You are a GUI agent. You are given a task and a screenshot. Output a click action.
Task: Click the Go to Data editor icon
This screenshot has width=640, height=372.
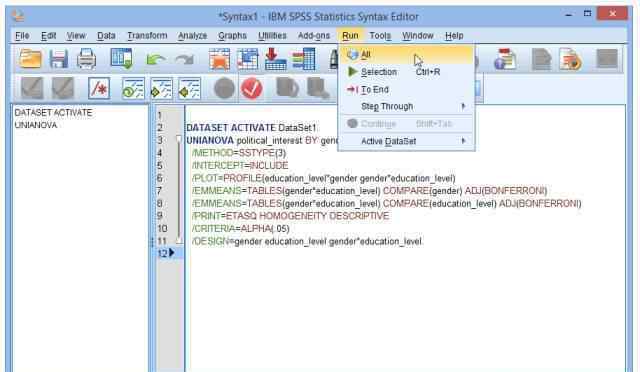click(x=219, y=59)
